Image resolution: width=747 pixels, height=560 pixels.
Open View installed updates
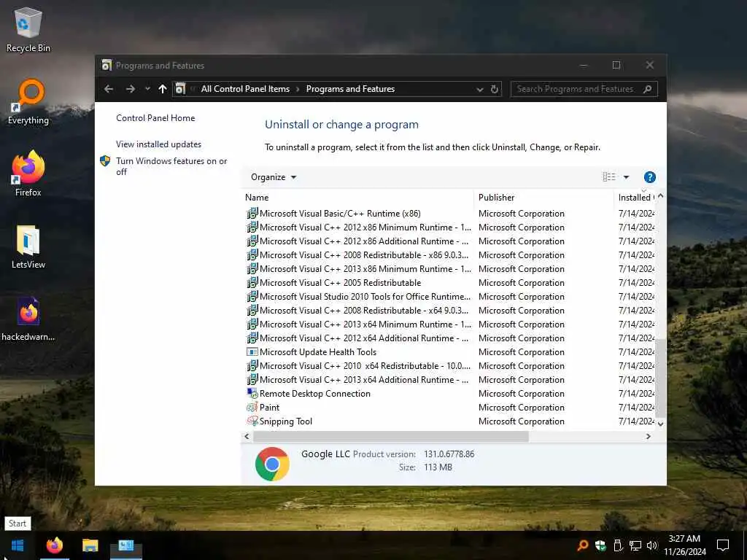tap(158, 144)
